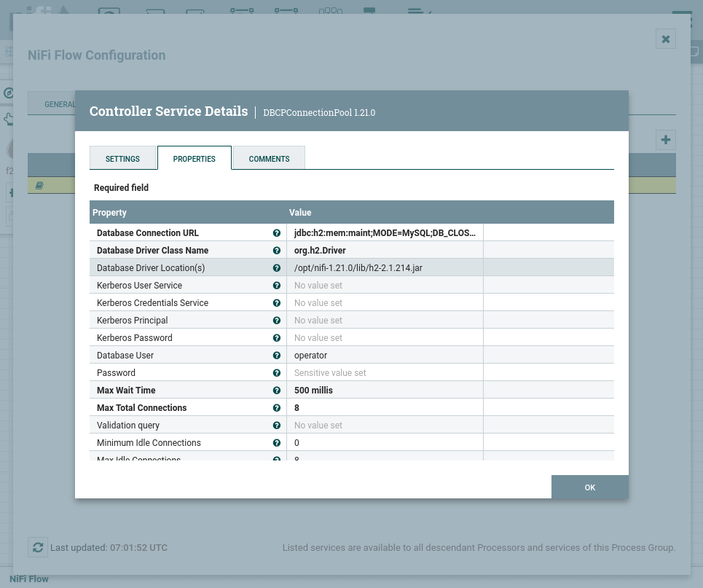This screenshot has height=588, width=703.
Task: View help for Database Driver Location(s)
Action: pyautogui.click(x=277, y=267)
